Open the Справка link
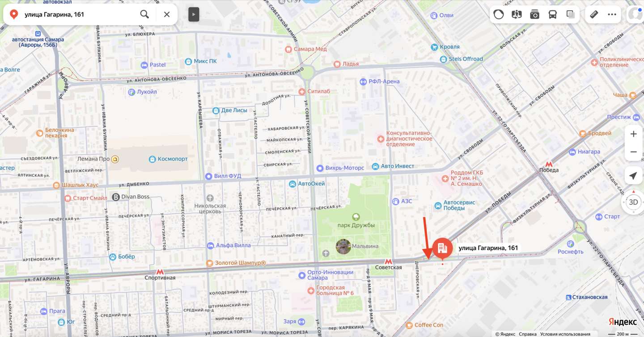Viewport: 644px width, 337px height. (x=527, y=334)
